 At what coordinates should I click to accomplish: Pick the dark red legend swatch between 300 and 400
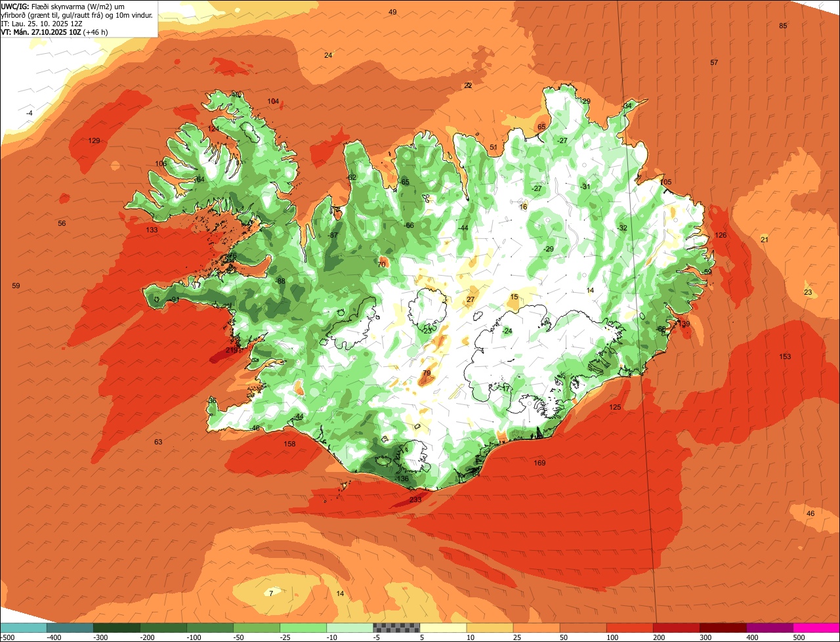click(x=723, y=628)
